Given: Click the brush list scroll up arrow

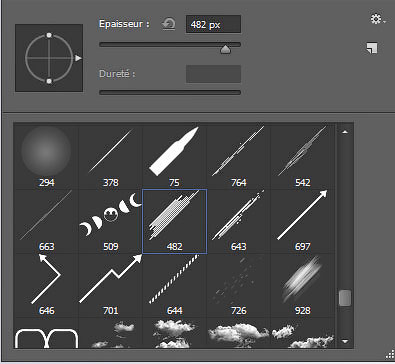Looking at the screenshot, I should (x=345, y=132).
